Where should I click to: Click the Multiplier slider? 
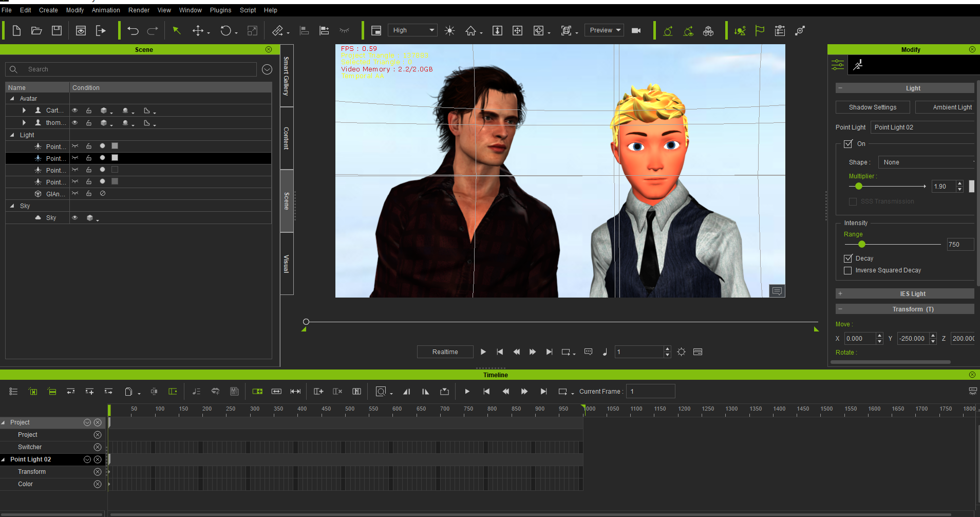(888, 187)
